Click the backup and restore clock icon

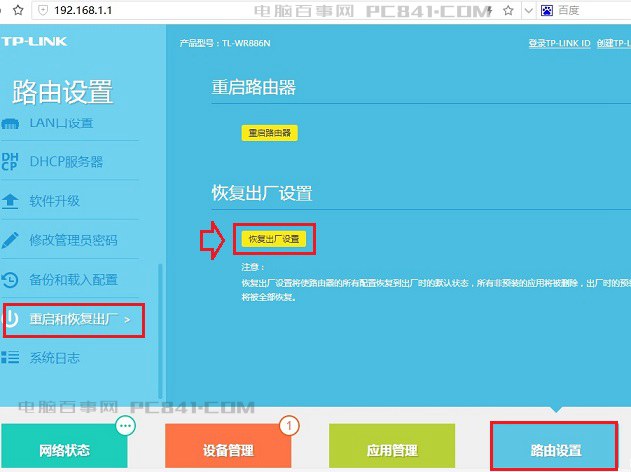click(10, 280)
